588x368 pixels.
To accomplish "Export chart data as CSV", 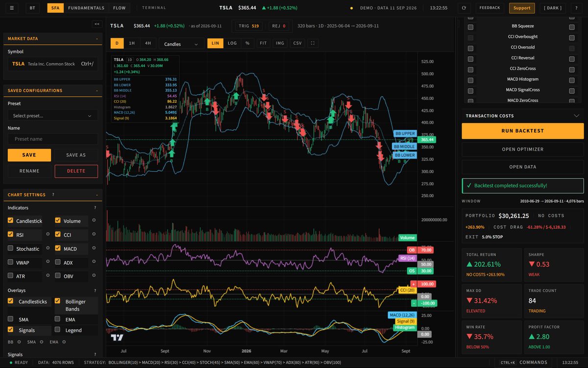I will [x=297, y=43].
